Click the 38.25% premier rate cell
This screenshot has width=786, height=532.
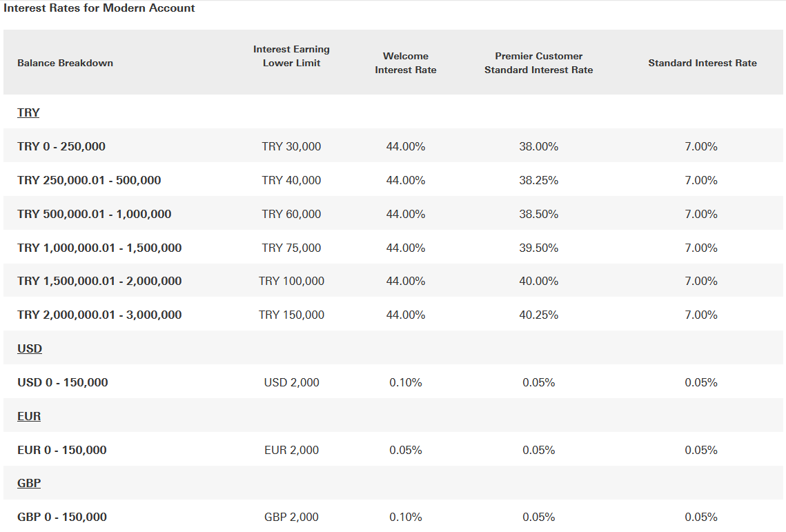(538, 180)
